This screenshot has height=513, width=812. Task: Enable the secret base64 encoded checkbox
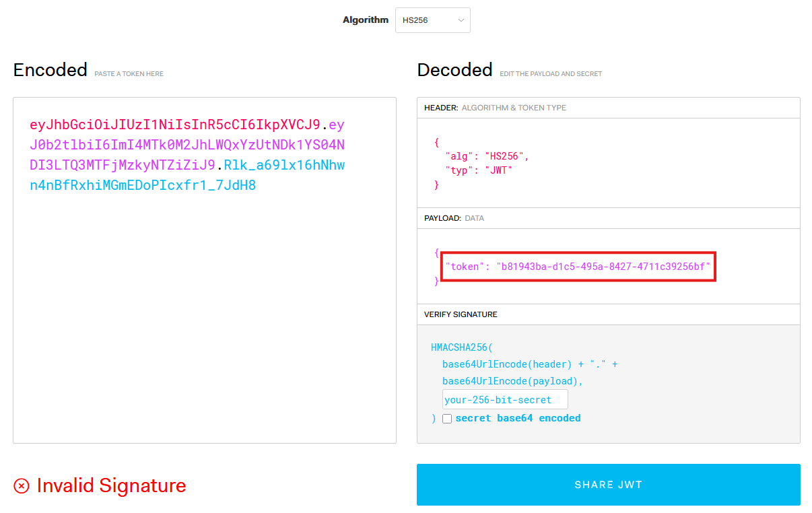[447, 418]
